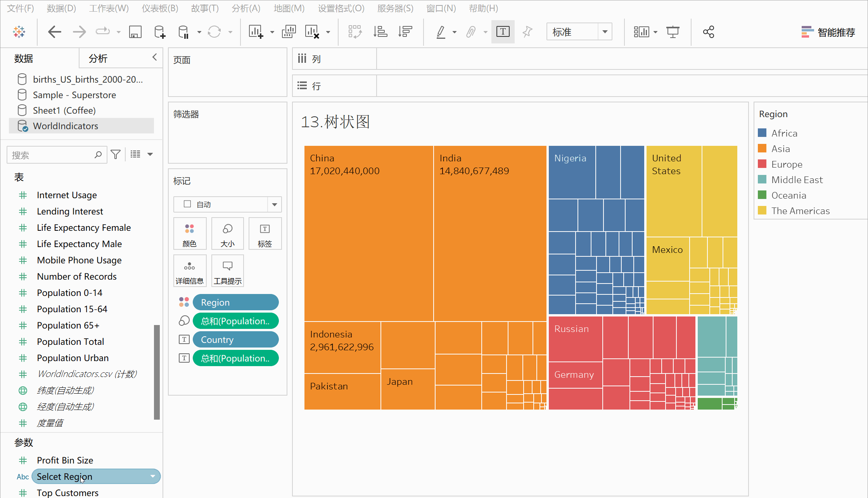Click the Asia orange legend swatch
868x498 pixels.
[762, 149]
